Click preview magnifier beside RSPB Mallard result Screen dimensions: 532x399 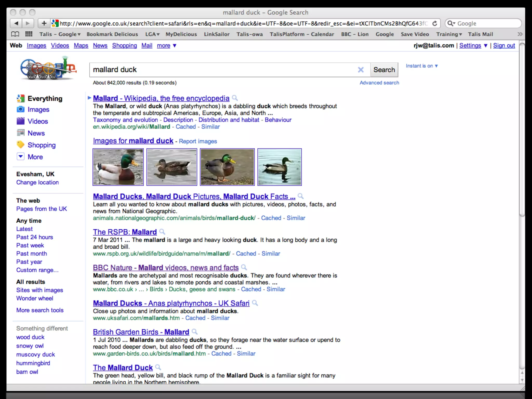click(162, 231)
